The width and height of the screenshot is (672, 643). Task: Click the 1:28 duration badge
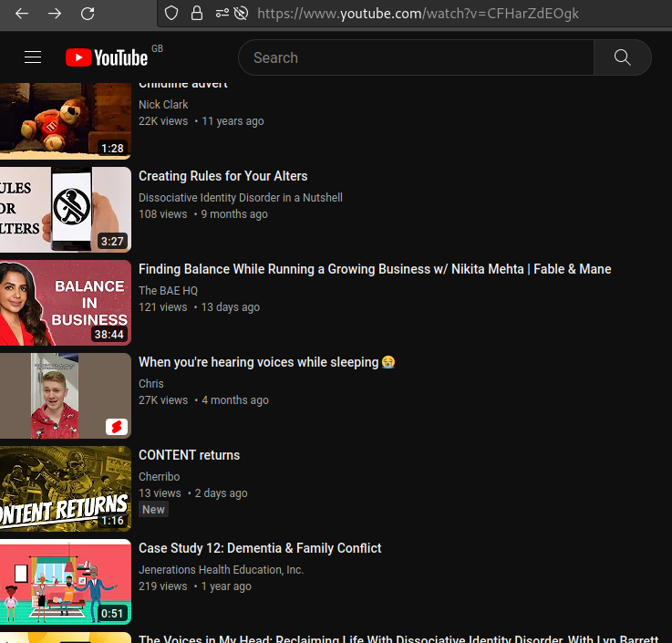point(112,149)
